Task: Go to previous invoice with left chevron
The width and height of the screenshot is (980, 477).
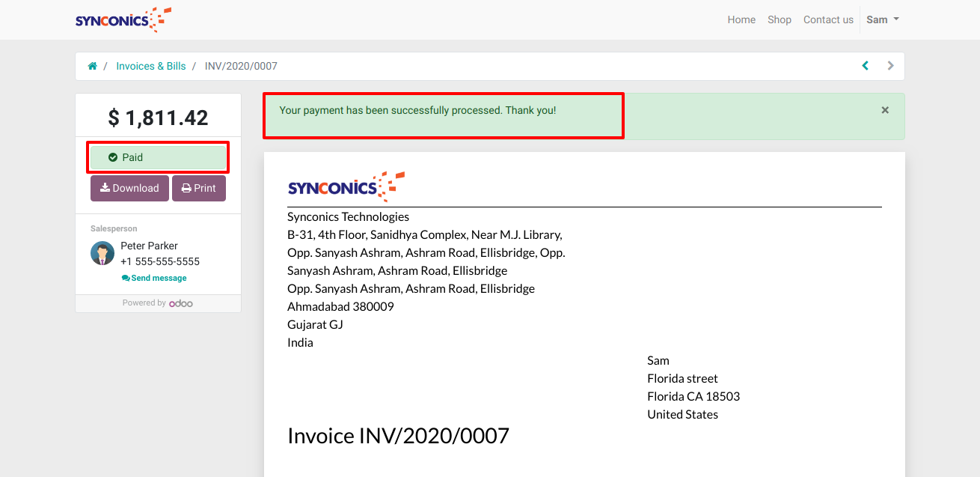Action: (866, 66)
